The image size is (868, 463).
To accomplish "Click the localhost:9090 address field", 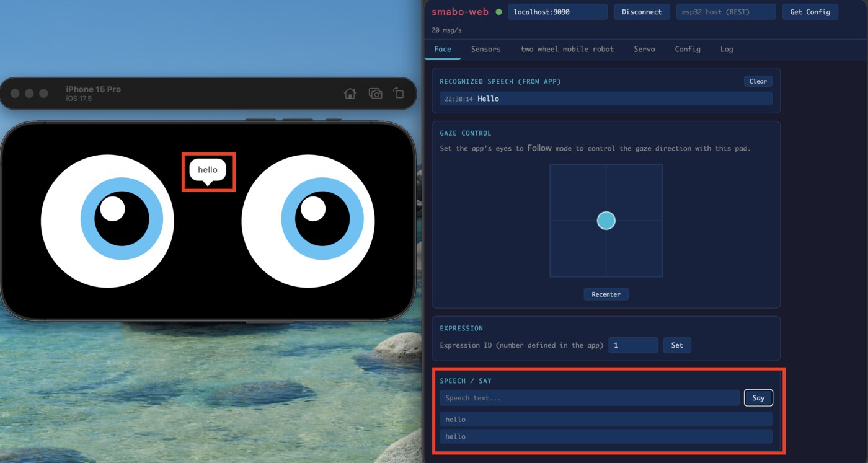I will (x=558, y=12).
